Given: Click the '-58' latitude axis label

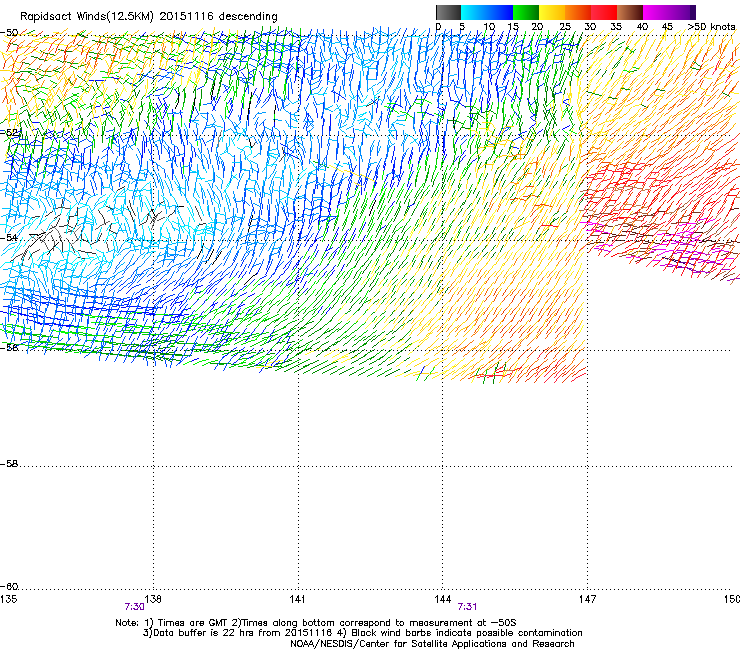Looking at the screenshot, I should click(9, 464).
